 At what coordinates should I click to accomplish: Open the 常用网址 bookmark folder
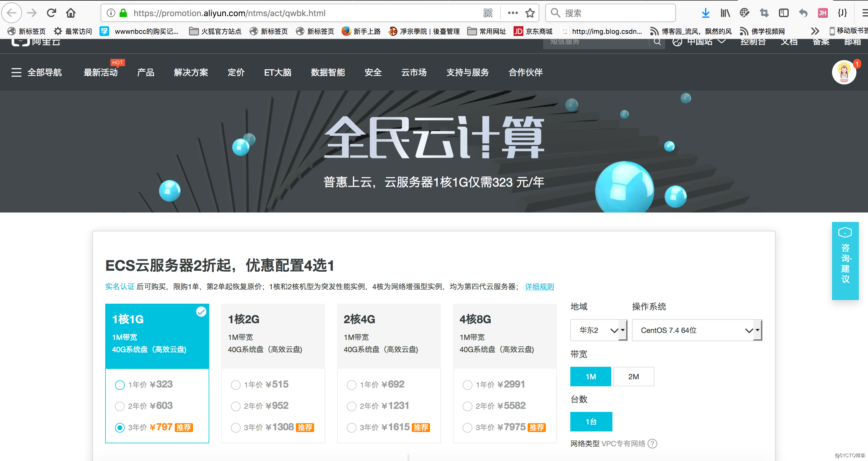(486, 31)
